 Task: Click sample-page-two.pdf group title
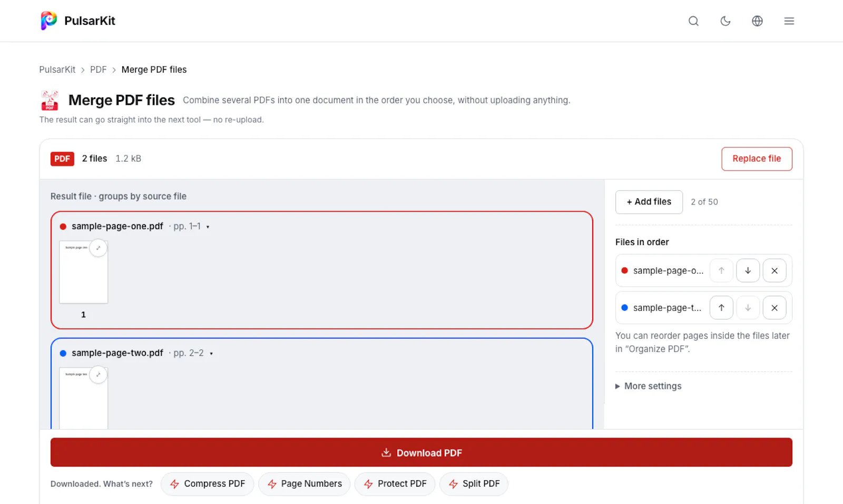click(x=117, y=353)
